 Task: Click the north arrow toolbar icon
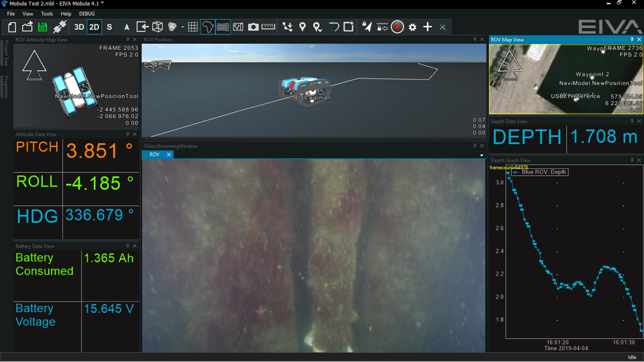pos(127,27)
